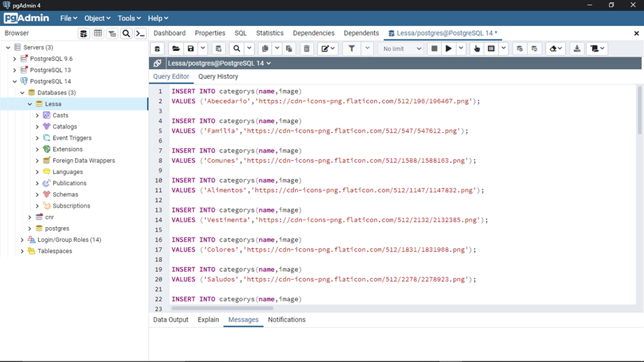Collapse the Databases (3) node
This screenshot has width=644, height=362.
pyautogui.click(x=22, y=93)
